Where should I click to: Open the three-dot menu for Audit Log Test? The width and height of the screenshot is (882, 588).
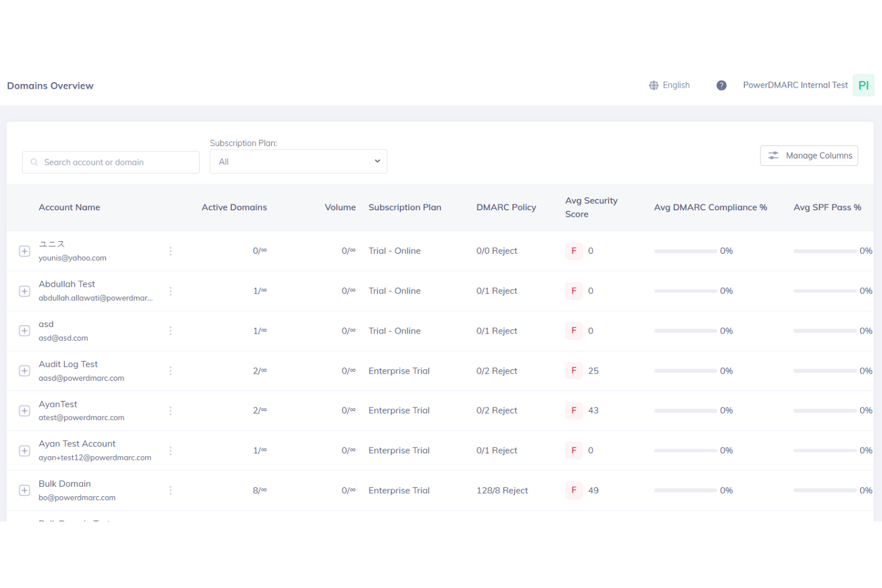(170, 371)
